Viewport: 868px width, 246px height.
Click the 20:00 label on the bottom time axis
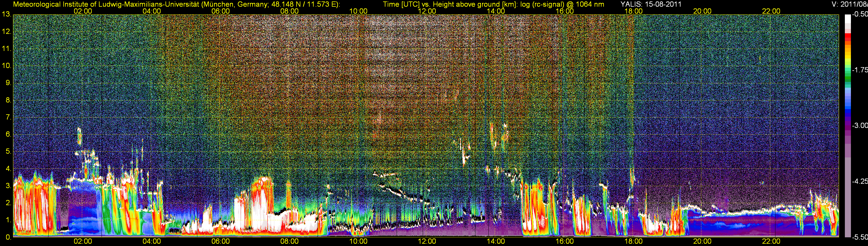coord(702,241)
